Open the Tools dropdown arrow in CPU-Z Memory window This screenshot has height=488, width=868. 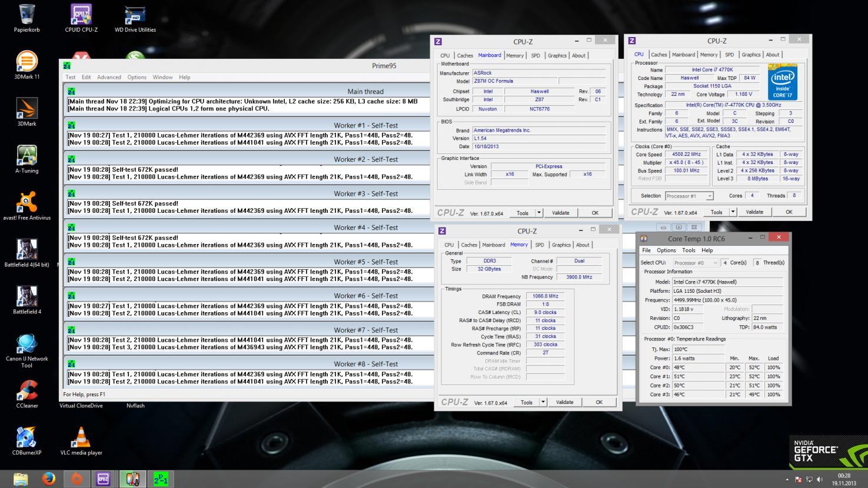click(x=543, y=402)
